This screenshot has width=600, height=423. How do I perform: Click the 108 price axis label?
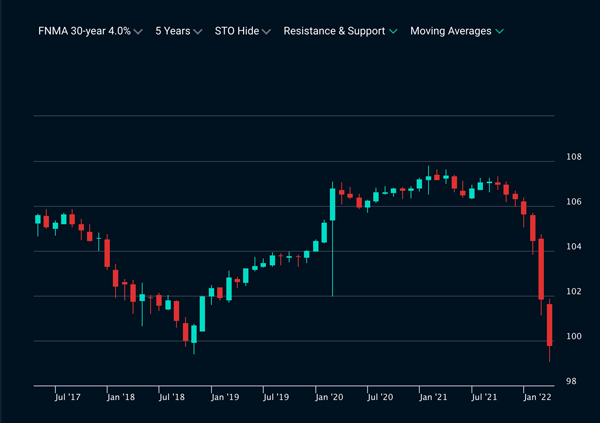click(574, 157)
